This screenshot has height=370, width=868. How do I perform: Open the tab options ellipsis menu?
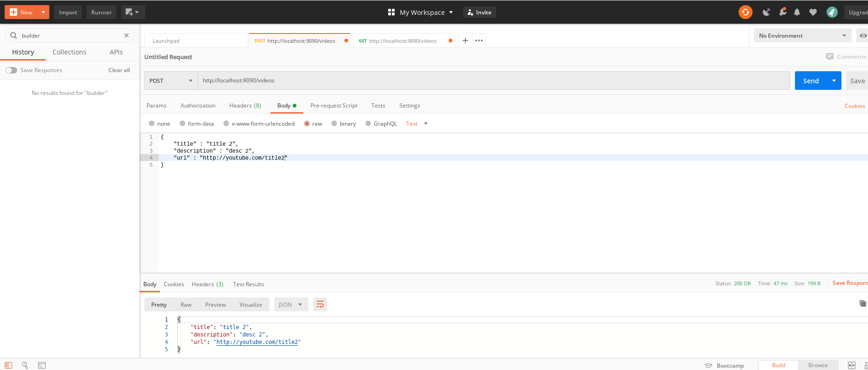pos(479,40)
